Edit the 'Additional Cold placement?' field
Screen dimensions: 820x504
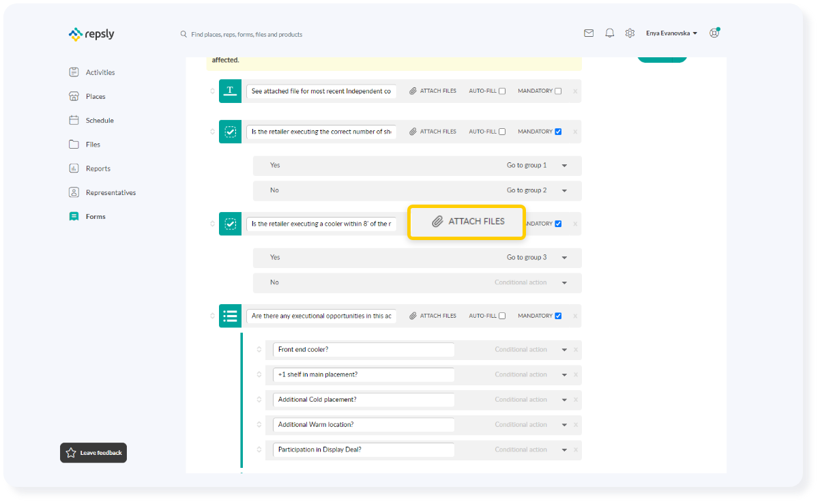[364, 400]
